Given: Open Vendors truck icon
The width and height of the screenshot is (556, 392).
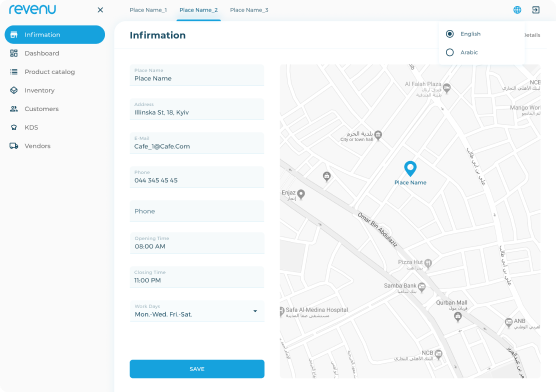Looking at the screenshot, I should pos(14,146).
